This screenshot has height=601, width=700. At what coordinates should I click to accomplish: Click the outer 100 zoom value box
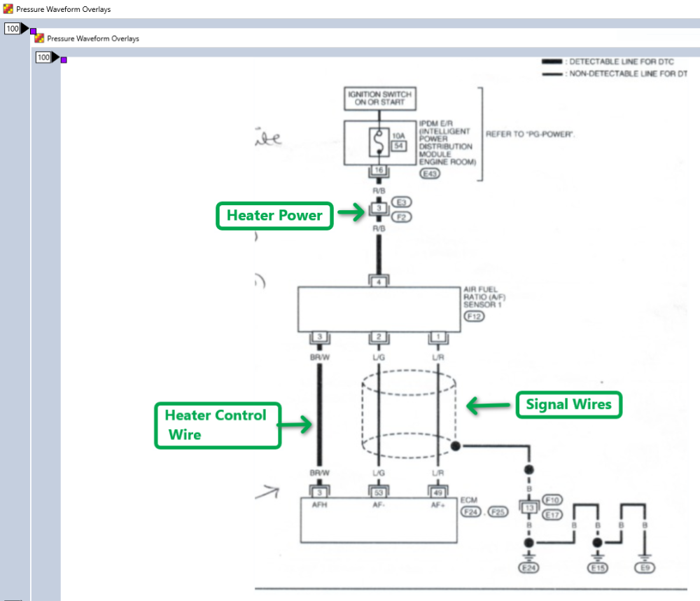click(13, 29)
